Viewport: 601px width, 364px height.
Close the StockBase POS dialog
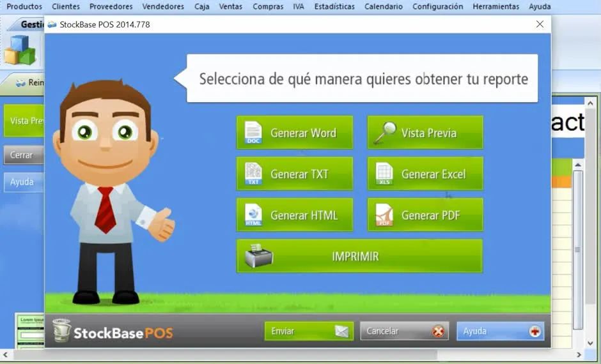point(540,24)
